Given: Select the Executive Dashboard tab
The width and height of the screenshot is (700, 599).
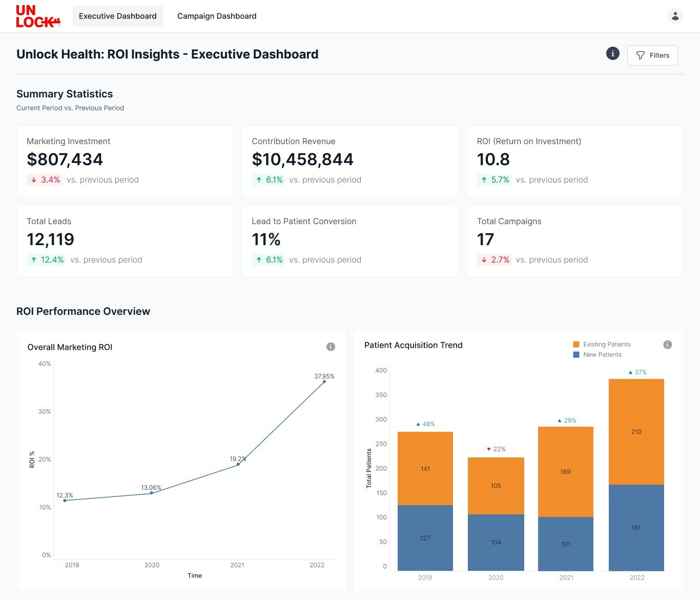Looking at the screenshot, I should pos(118,16).
